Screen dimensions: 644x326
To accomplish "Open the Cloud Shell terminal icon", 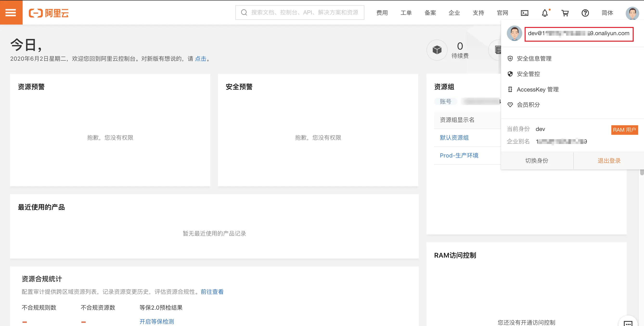I will [x=524, y=13].
